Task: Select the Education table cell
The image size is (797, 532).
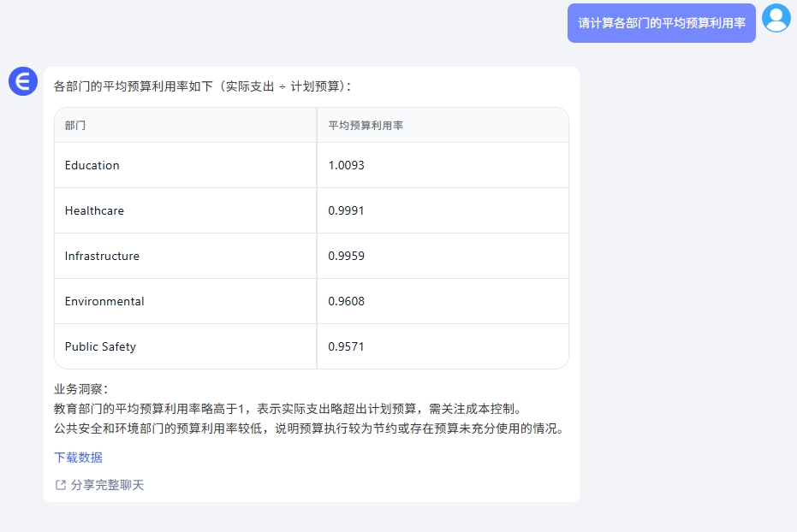Action: coord(186,165)
